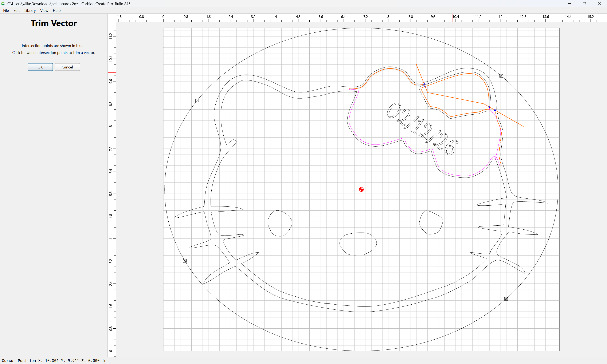Image resolution: width=607 pixels, height=364 pixels.
Task: Open the File menu
Action: coord(6,11)
